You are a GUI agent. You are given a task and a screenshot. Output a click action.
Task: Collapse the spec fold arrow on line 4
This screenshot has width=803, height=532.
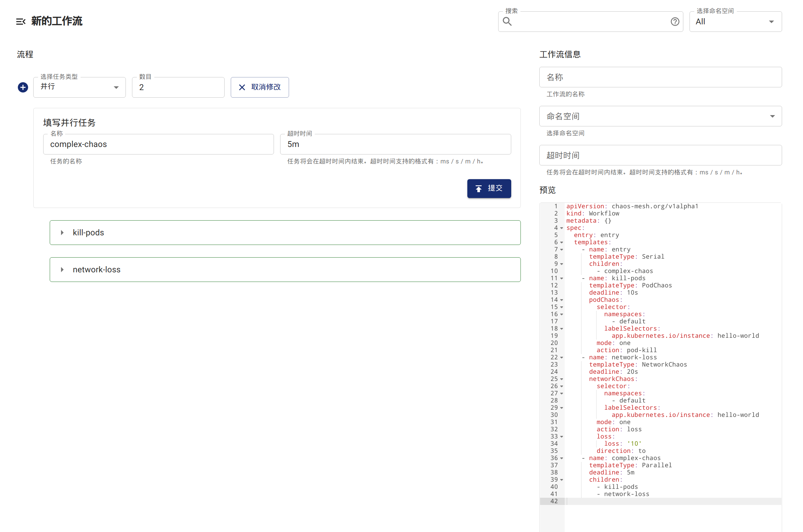[562, 228]
